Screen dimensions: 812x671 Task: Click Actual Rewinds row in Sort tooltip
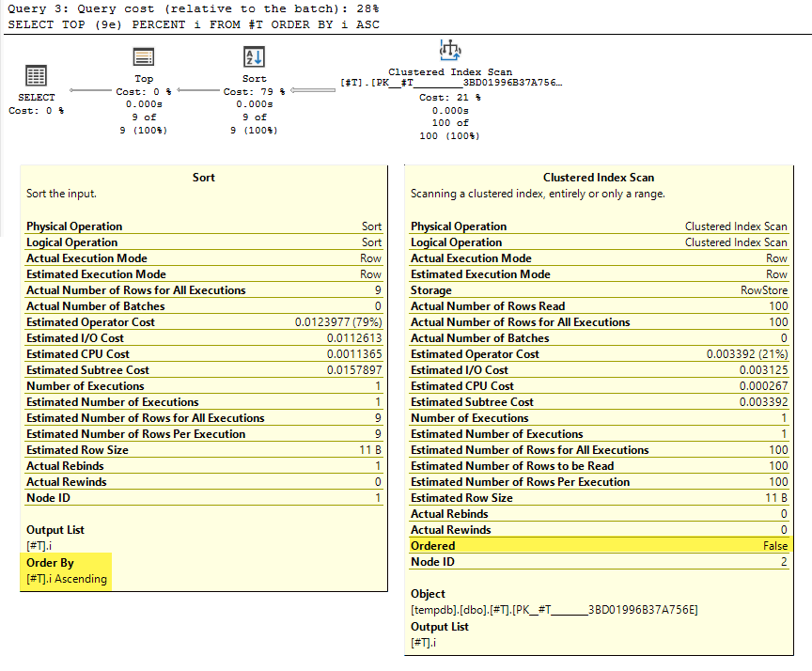204,482
